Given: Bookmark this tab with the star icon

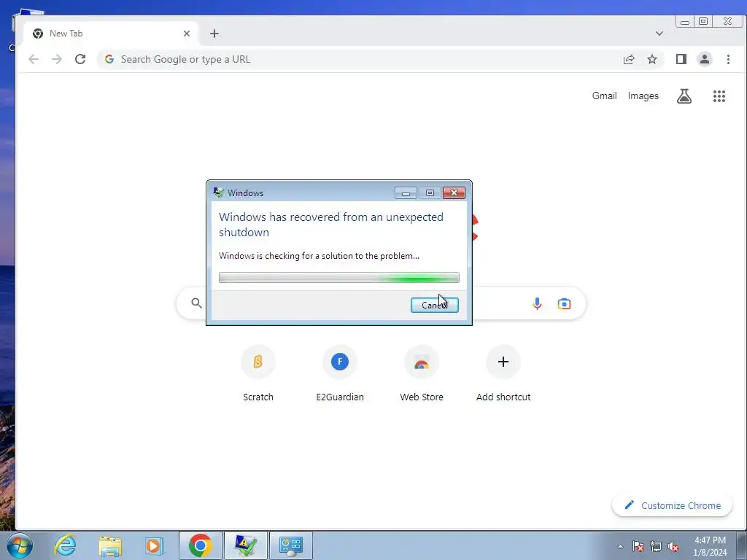Looking at the screenshot, I should (652, 59).
